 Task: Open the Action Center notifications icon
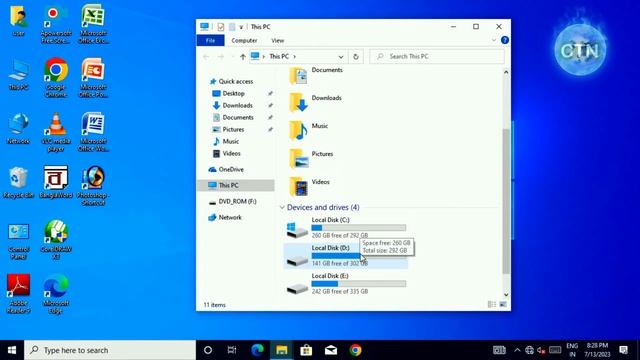pos(623,350)
